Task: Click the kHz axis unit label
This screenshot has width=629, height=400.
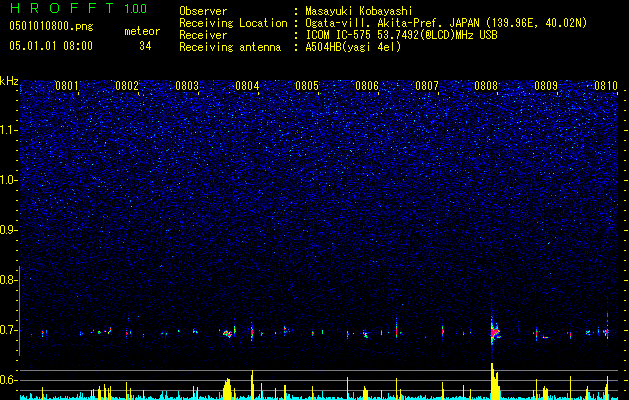Action: tap(9, 81)
